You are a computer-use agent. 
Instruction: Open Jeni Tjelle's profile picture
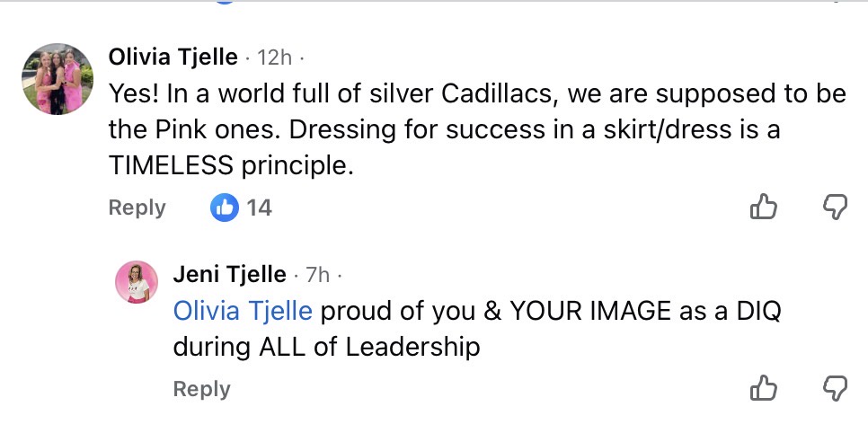pyautogui.click(x=137, y=282)
